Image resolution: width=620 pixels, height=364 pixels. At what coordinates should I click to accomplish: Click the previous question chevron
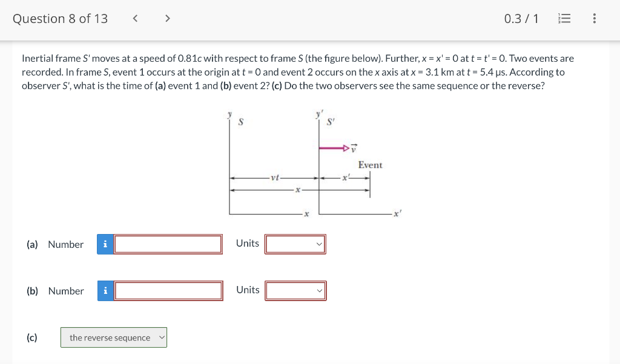pos(134,18)
